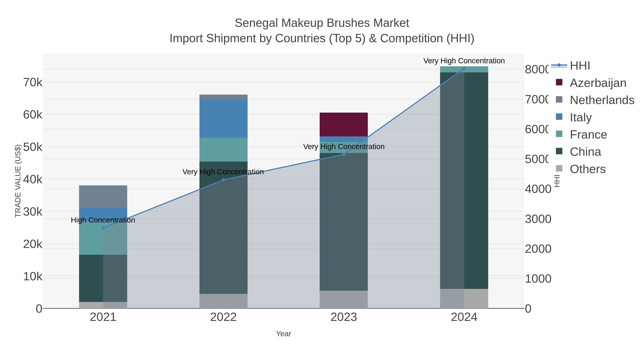Toggle the France legend entry
Screen dimensions: 644x362
581,134
